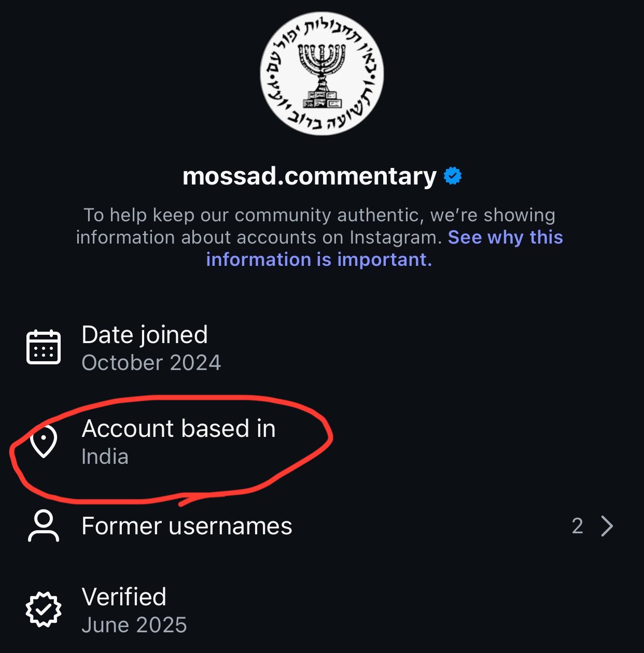Tap the community authenticity description text

(x=319, y=237)
